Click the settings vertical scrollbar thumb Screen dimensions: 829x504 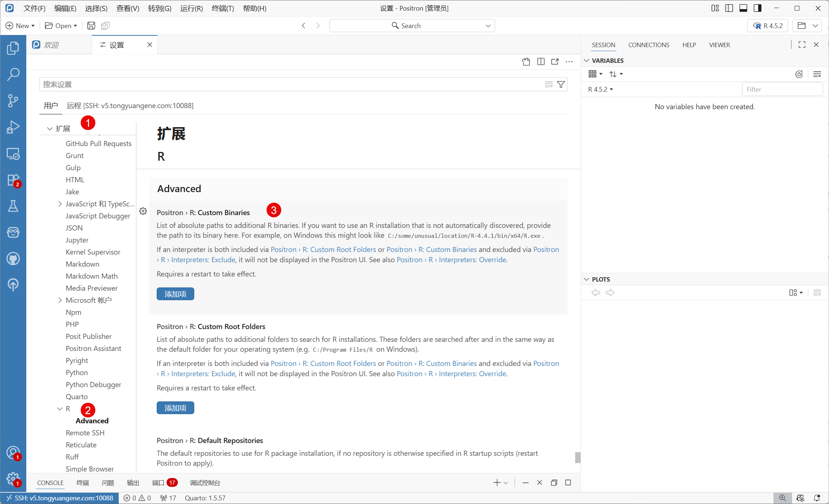578,457
